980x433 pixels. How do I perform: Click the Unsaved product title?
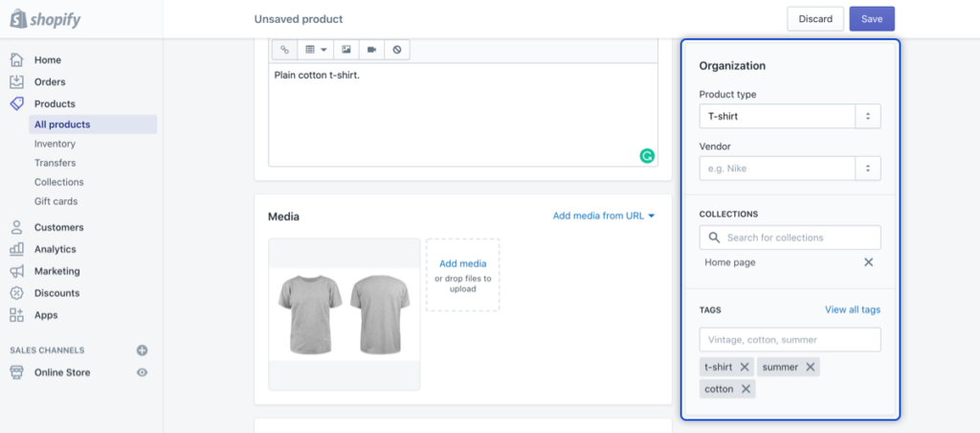tap(299, 19)
